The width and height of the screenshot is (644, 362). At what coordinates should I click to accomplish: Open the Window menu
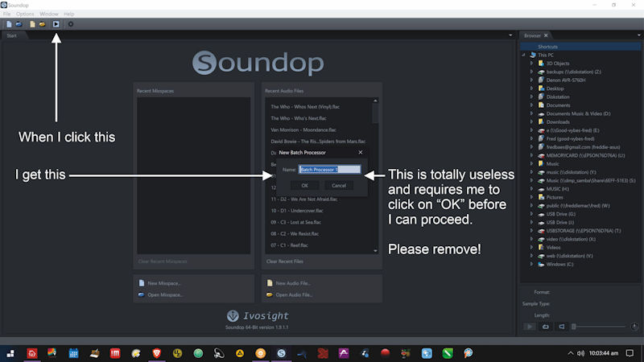point(49,14)
